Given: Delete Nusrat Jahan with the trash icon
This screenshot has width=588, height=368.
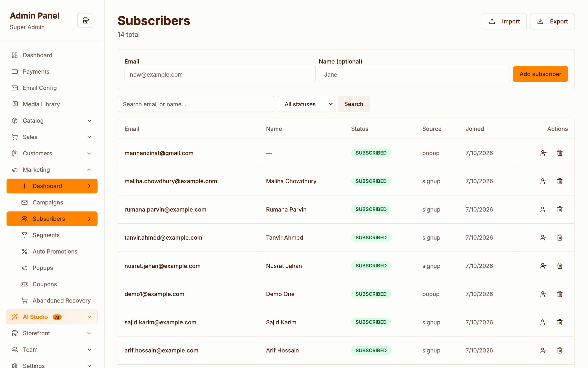Looking at the screenshot, I should pos(560,266).
